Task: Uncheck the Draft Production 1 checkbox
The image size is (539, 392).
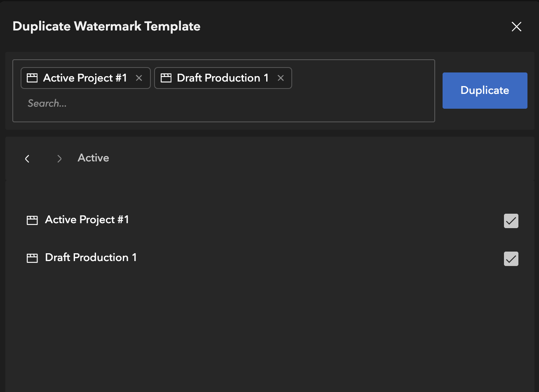Action: (511, 259)
